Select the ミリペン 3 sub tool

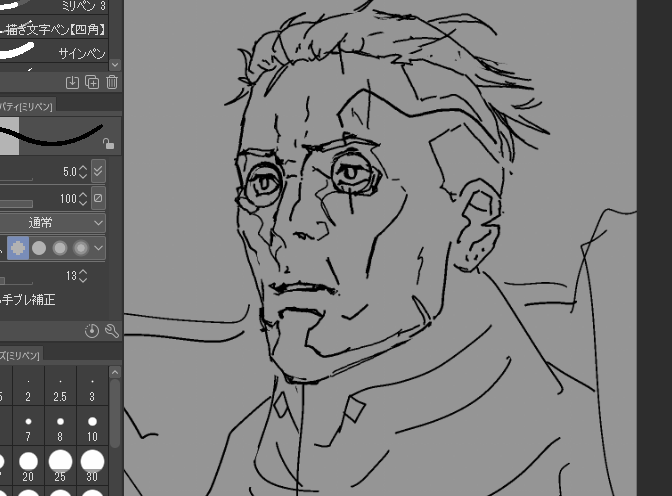(54, 6)
